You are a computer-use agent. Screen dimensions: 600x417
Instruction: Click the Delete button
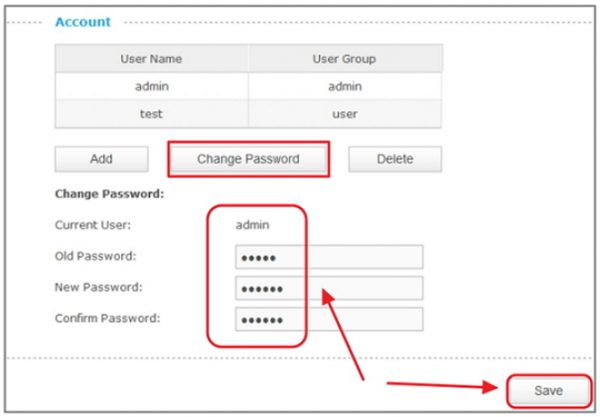394,159
